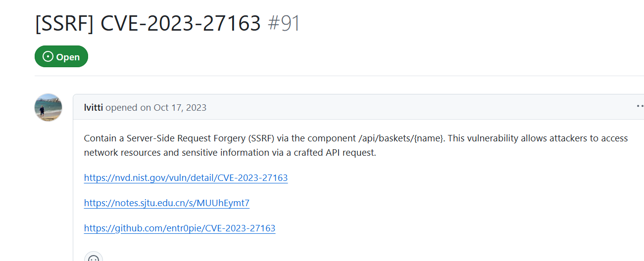Screen dimensions: 644x261
Task: Click the words network resources in description
Action: pos(122,152)
